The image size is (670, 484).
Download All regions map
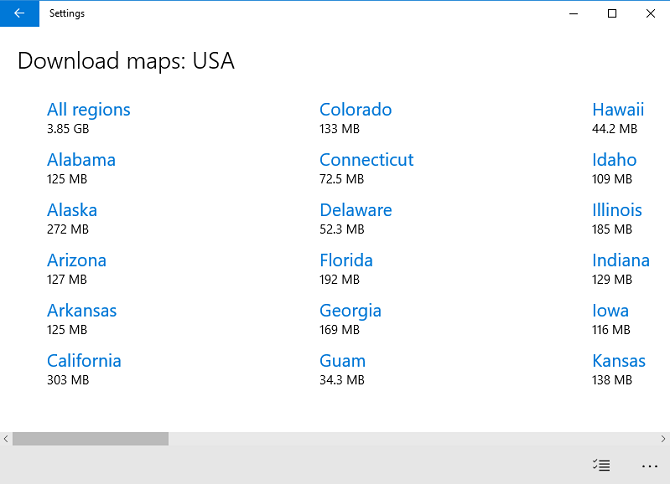[88, 110]
